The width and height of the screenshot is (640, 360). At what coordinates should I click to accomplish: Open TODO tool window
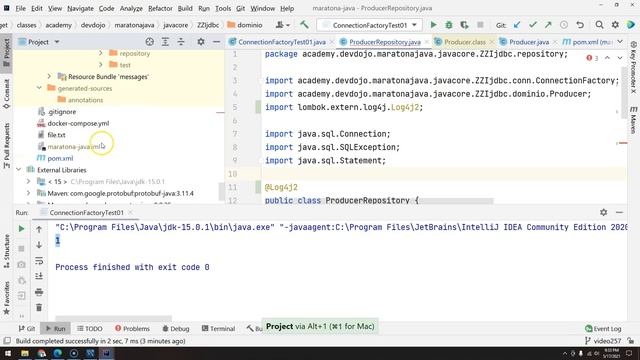pos(90,328)
